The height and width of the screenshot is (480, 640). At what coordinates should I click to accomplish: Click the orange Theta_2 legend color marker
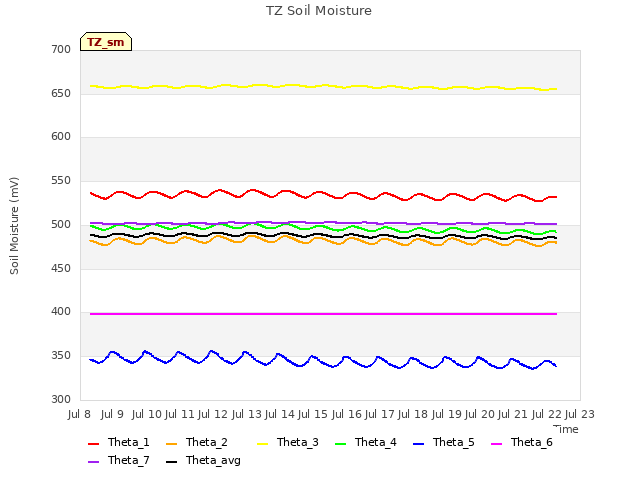(x=171, y=444)
